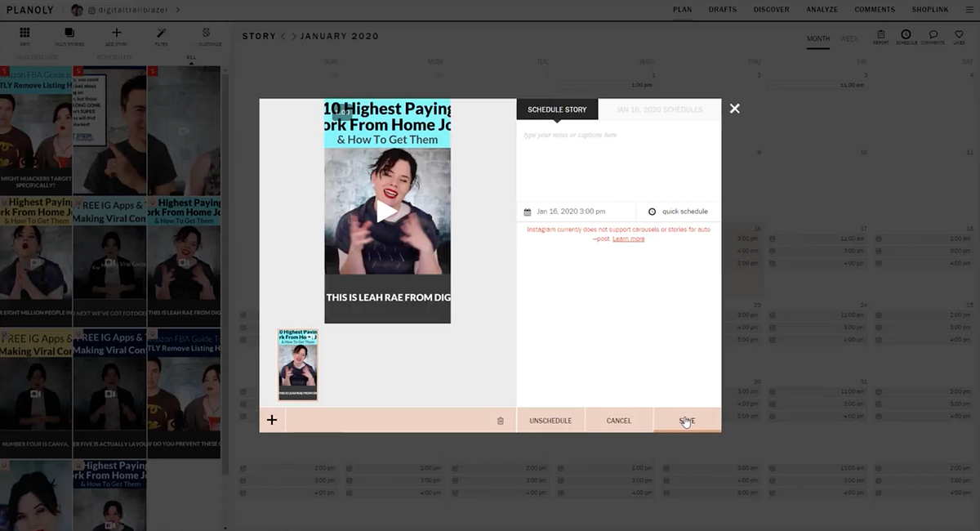Open the Learn more link
Viewport: 980px width, 531px height.
coord(628,239)
